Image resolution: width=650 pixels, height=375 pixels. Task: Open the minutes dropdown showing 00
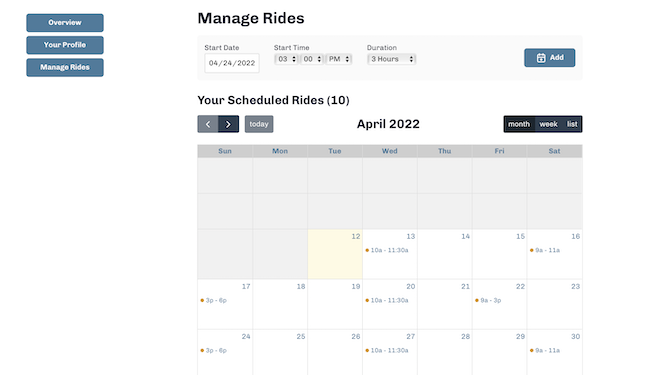(312, 59)
